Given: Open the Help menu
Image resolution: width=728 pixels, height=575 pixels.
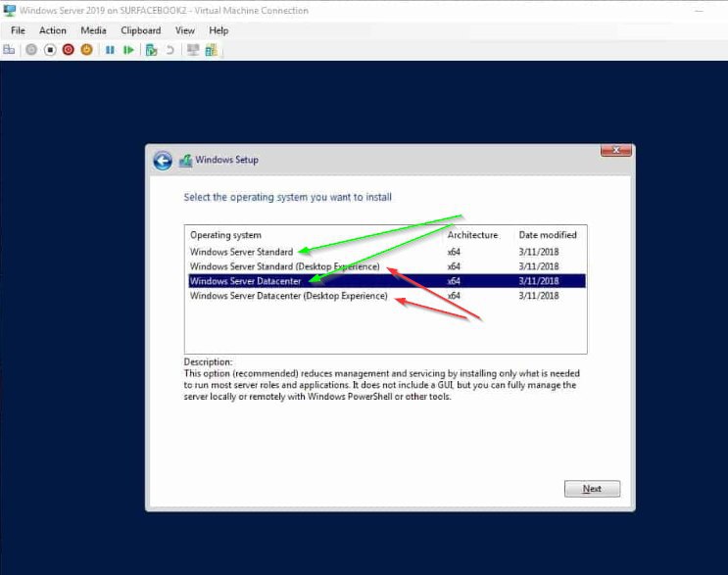Looking at the screenshot, I should click(x=218, y=30).
